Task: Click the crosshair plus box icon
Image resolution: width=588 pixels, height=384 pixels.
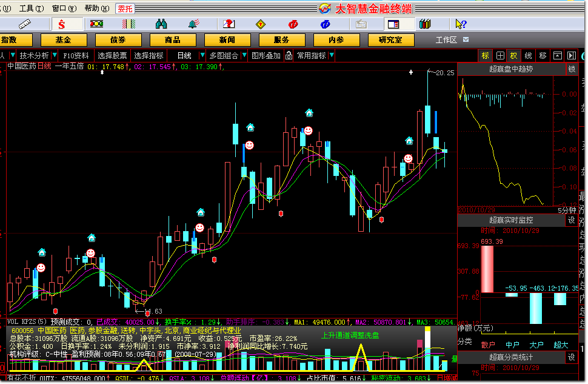Action: 500,56
